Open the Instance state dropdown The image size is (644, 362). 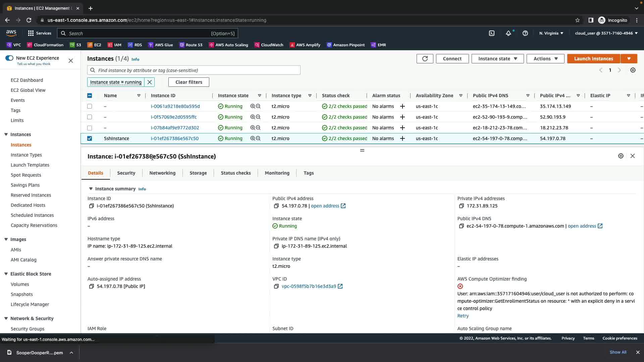tap(497, 59)
